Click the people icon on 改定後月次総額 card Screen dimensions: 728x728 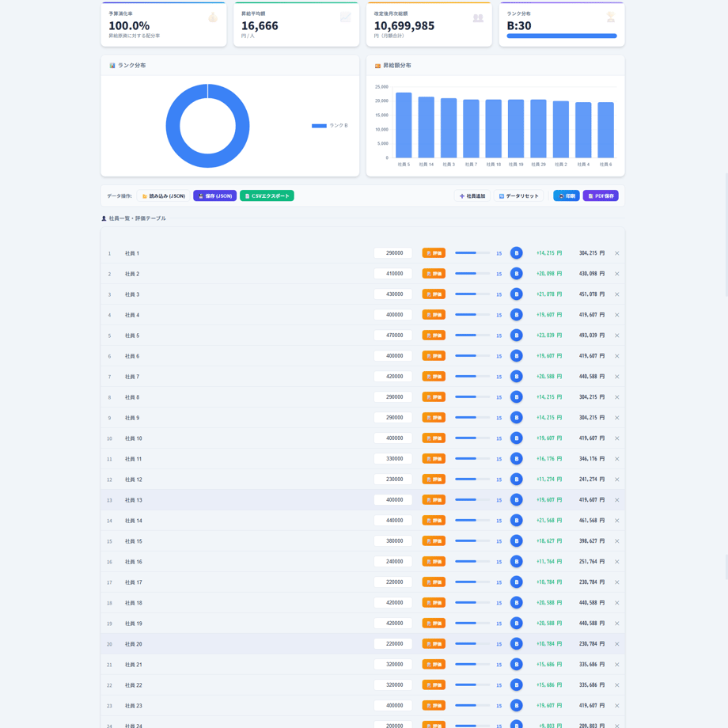click(478, 17)
